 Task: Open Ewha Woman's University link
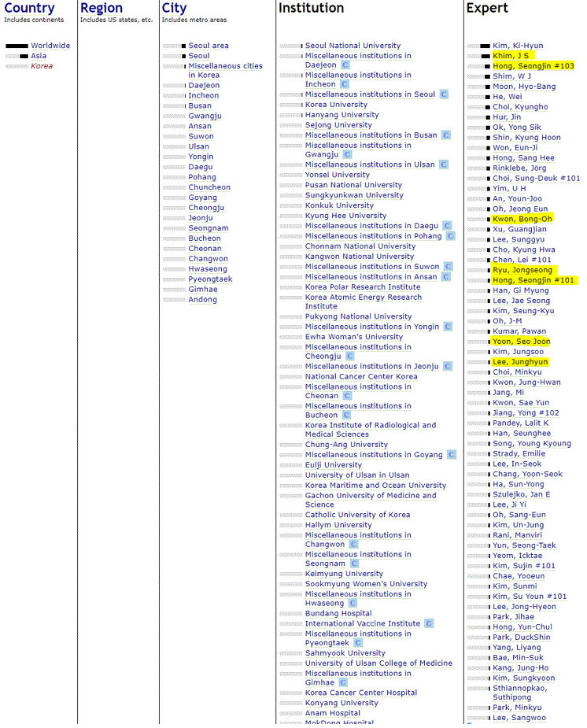coord(353,337)
